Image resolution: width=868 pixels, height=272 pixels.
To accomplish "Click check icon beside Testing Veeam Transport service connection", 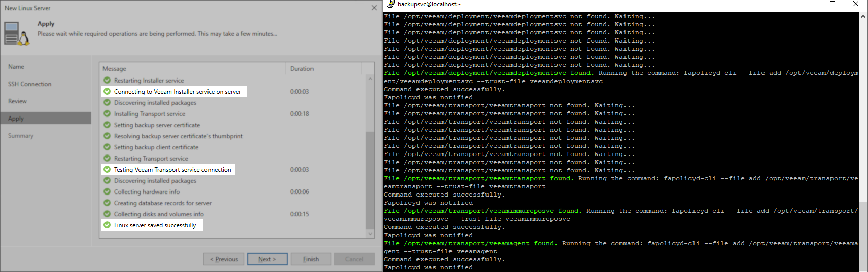I will click(107, 169).
